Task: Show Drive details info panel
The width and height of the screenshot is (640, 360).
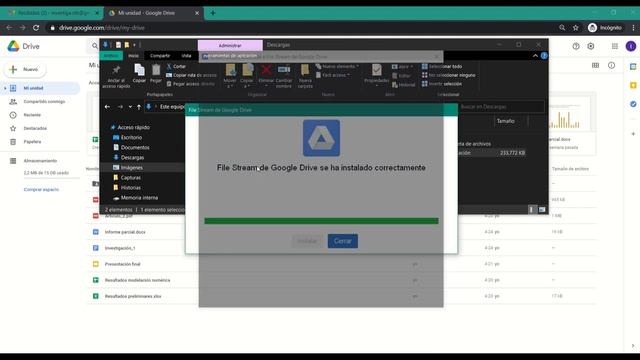Action: coord(611,65)
